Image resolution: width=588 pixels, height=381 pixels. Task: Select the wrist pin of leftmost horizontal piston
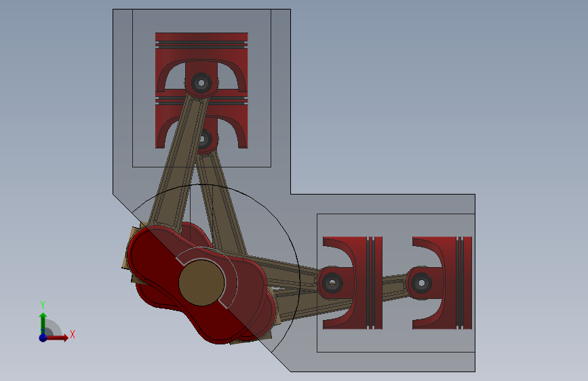(332, 283)
